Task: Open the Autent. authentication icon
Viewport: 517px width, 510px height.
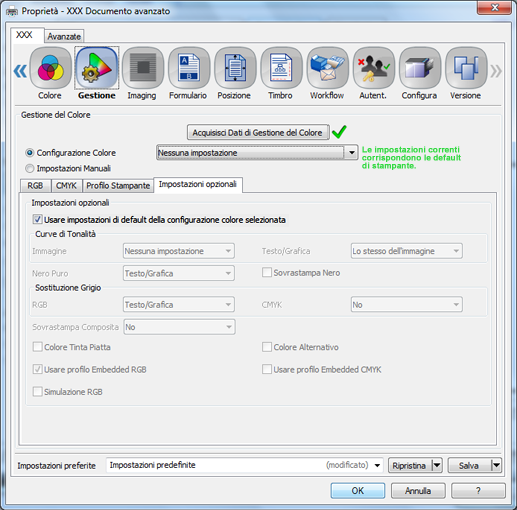Action: pos(374,68)
